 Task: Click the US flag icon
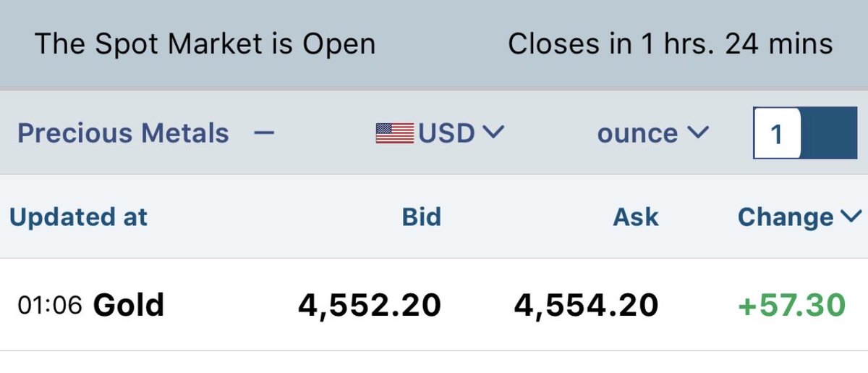(x=394, y=133)
